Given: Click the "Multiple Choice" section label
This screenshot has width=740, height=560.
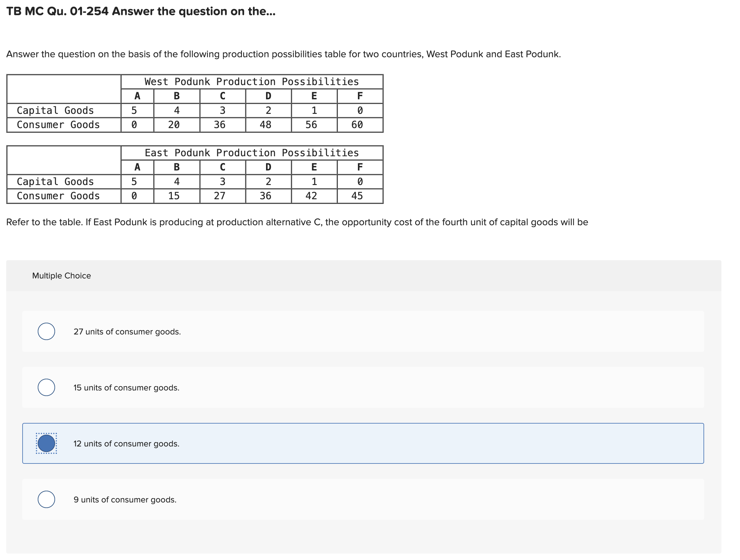Looking at the screenshot, I should [x=62, y=276].
